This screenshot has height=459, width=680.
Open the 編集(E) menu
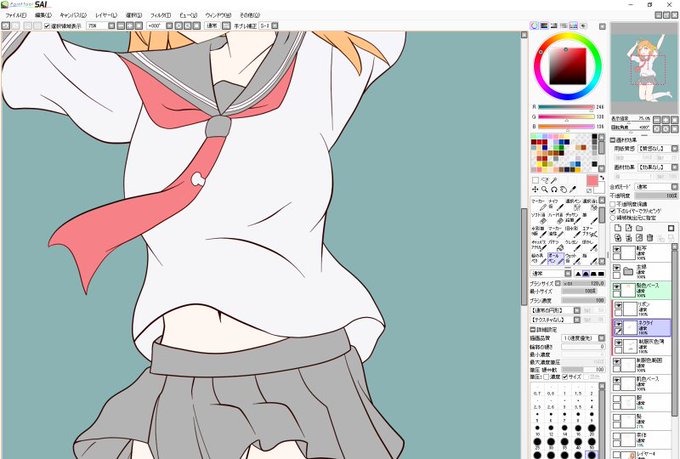pyautogui.click(x=43, y=15)
